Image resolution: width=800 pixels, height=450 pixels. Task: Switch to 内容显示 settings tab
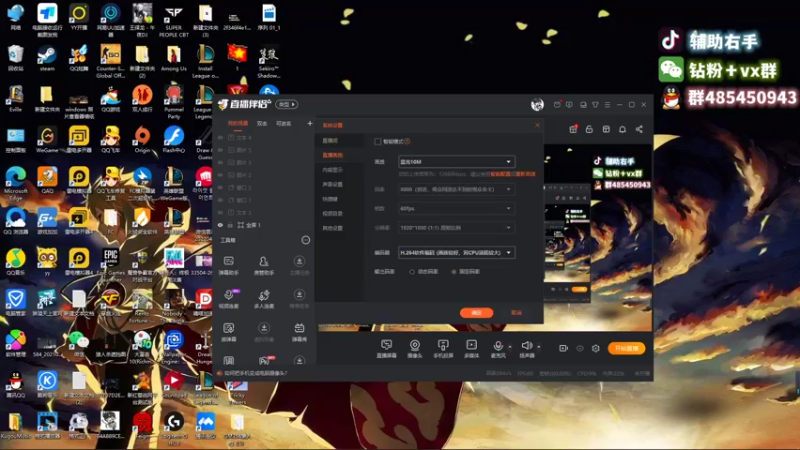click(x=333, y=170)
